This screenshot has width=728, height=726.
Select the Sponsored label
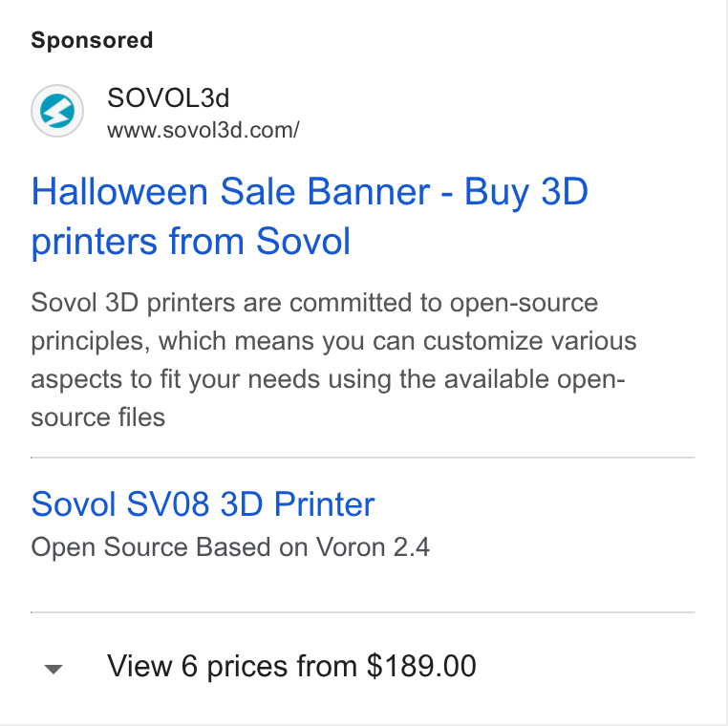click(92, 40)
